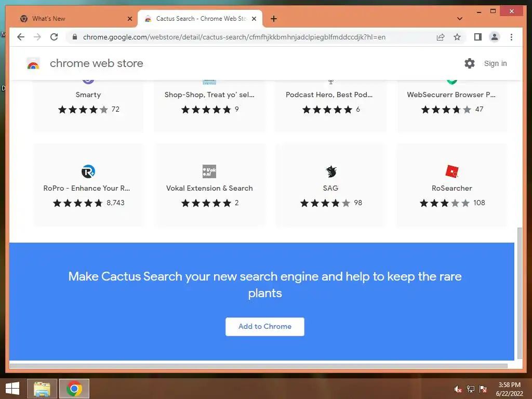Click Smarty's 72 rating count

[115, 109]
